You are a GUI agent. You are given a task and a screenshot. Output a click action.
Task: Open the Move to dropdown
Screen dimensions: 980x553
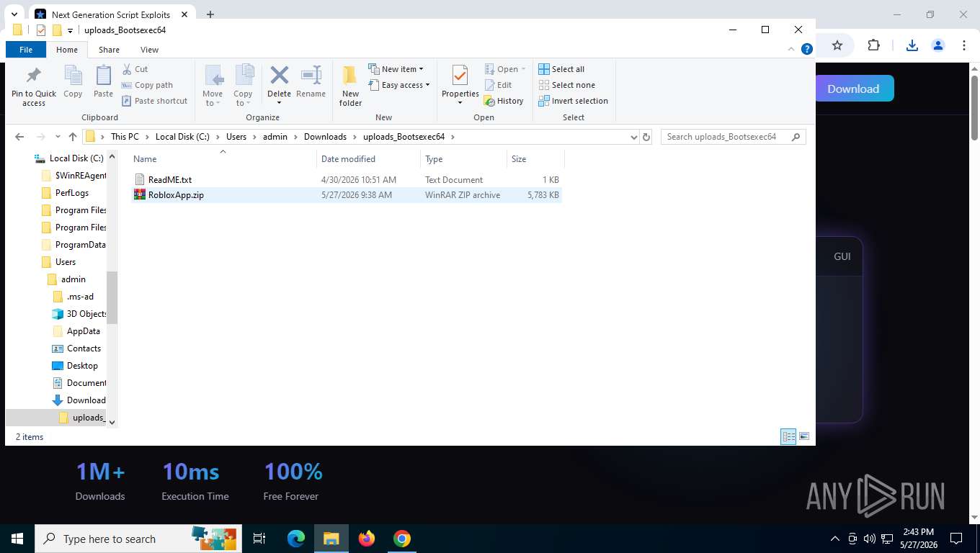point(213,86)
